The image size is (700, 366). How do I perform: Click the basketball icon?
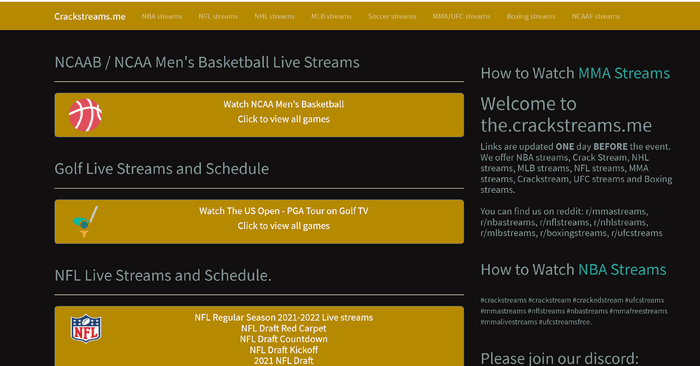click(85, 115)
